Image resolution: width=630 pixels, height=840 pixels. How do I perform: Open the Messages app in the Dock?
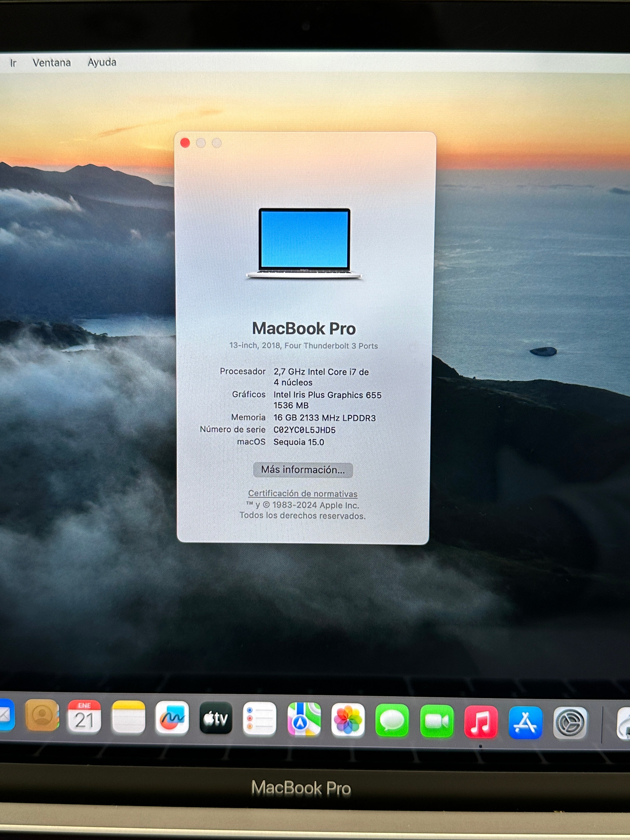[392, 720]
